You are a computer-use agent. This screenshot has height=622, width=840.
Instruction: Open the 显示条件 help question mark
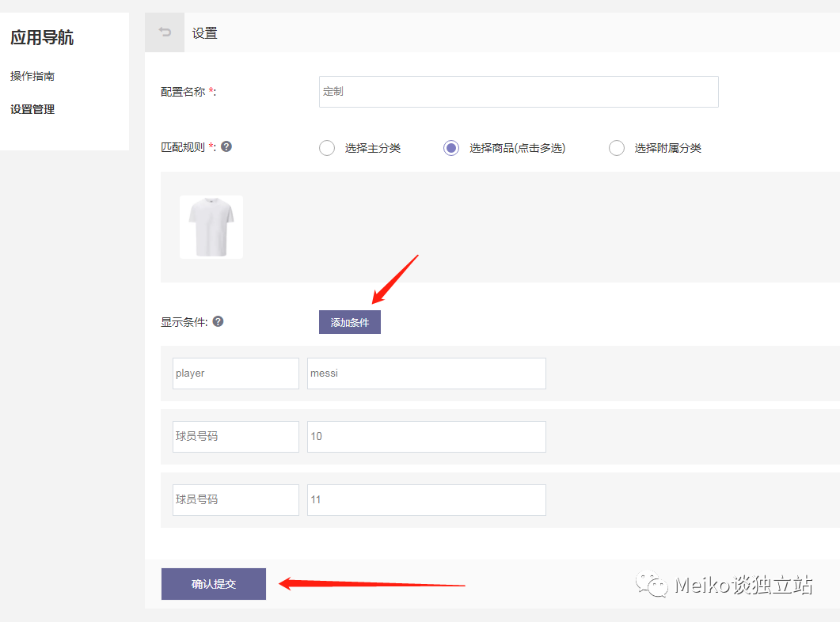(x=219, y=320)
